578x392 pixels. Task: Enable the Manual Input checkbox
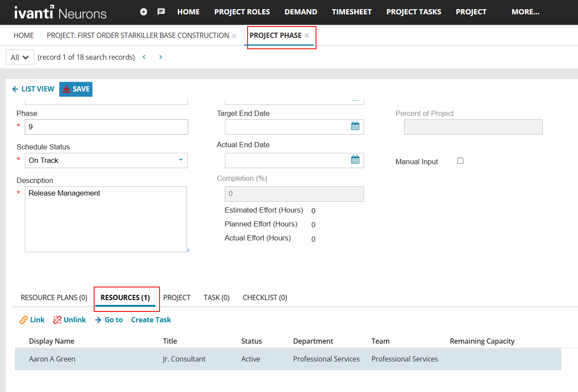point(460,161)
